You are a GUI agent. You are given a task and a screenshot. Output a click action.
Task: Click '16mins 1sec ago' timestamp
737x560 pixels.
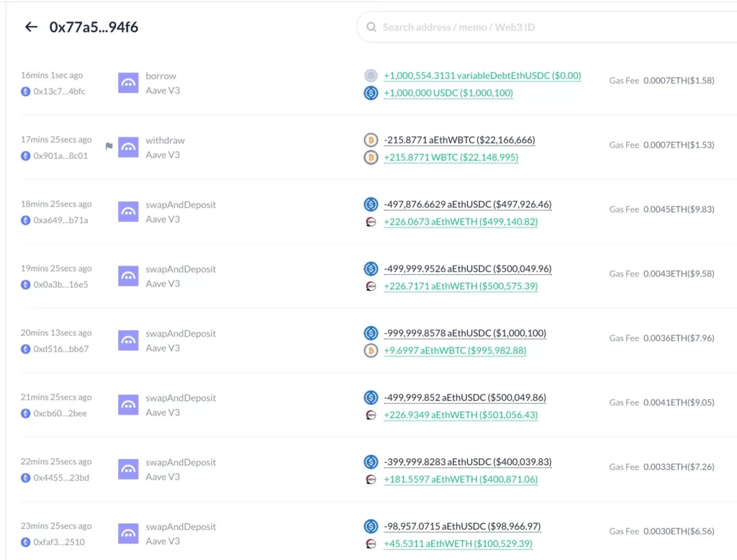(52, 76)
